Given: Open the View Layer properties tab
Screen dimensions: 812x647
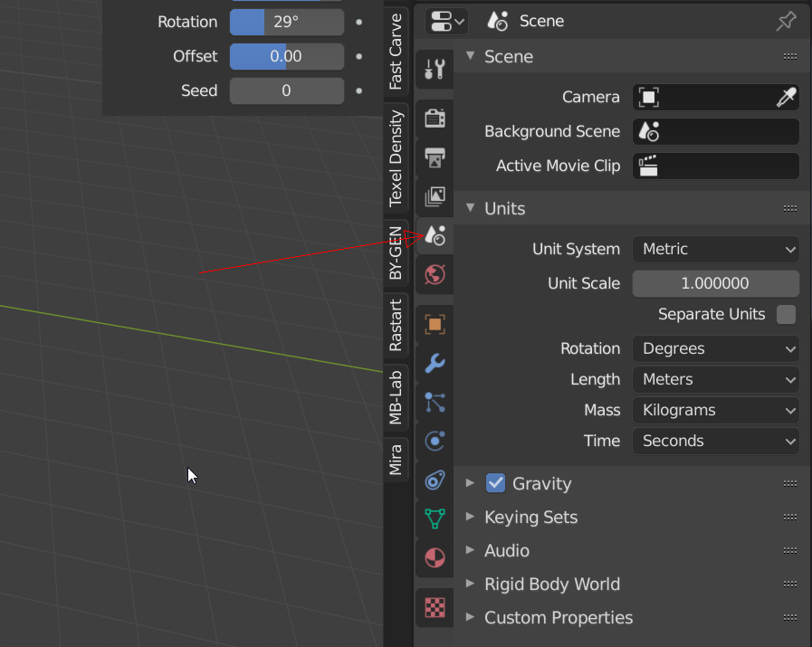Looking at the screenshot, I should pos(435,196).
